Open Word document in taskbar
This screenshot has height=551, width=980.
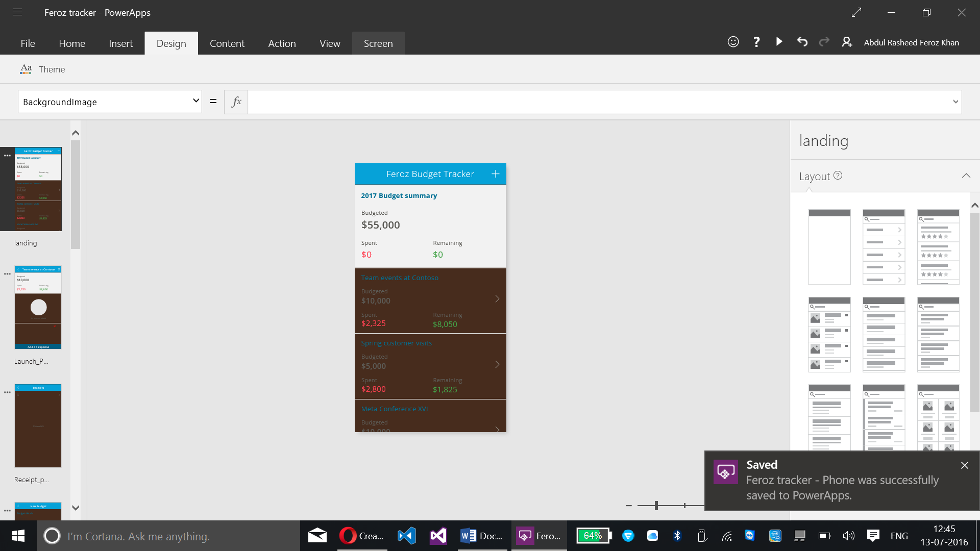click(482, 536)
